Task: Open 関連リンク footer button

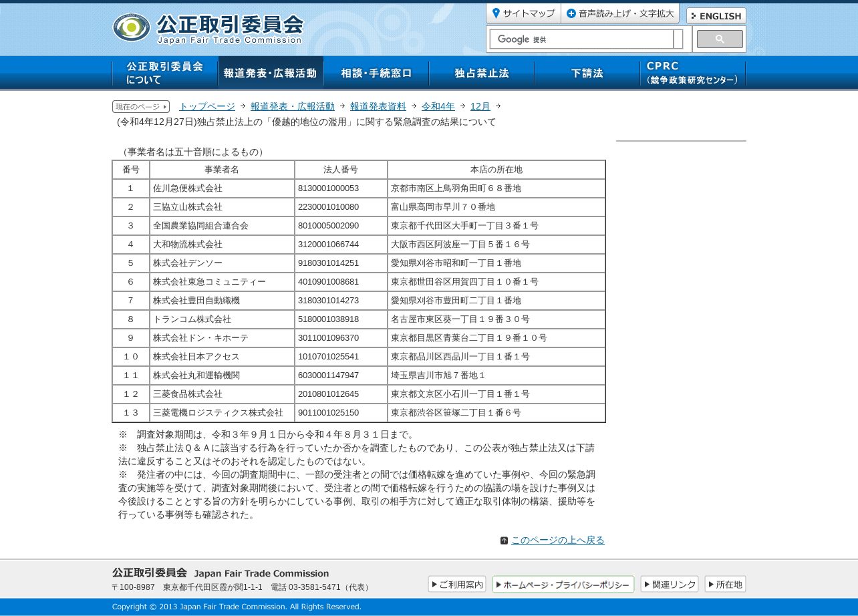Action: (670, 584)
